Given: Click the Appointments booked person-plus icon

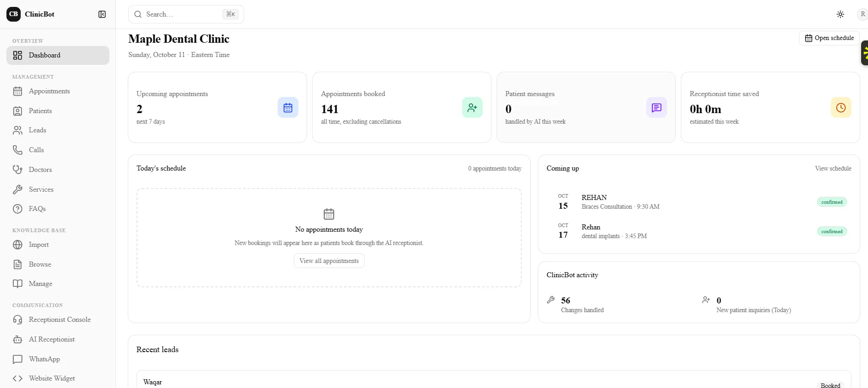Looking at the screenshot, I should coord(472,108).
